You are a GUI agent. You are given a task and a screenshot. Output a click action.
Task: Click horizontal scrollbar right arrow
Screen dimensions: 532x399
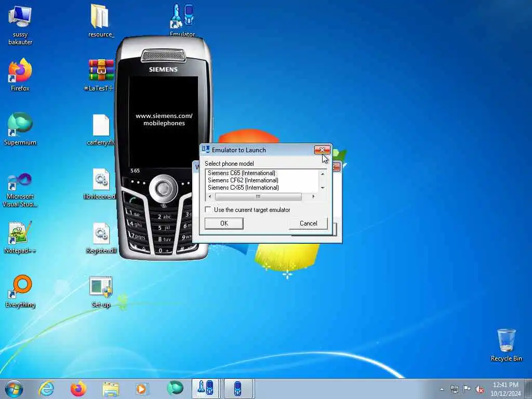[313, 196]
